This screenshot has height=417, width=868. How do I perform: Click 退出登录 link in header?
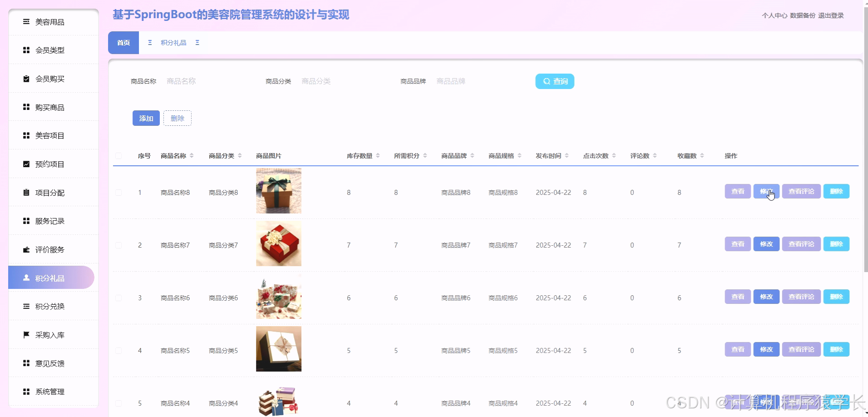click(831, 15)
